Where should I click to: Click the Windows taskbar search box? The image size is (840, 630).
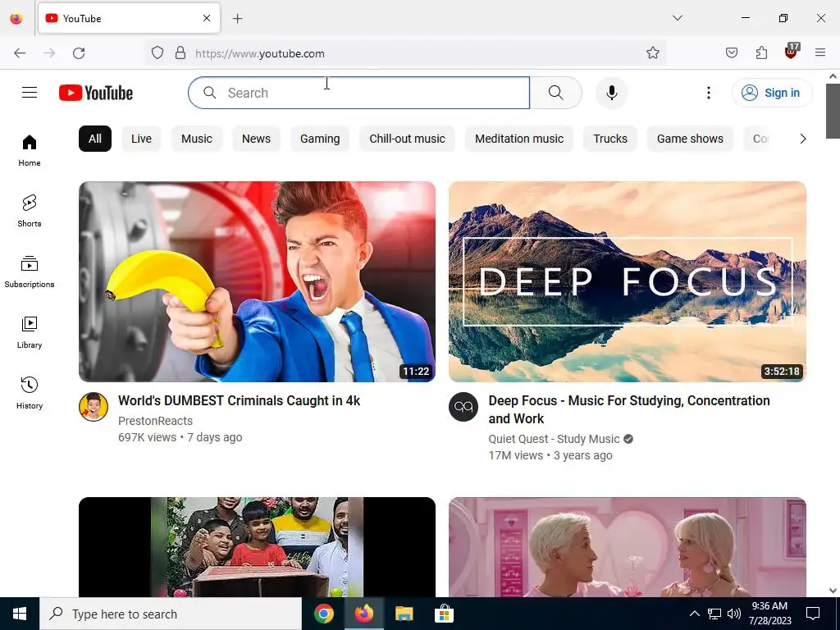coord(171,614)
